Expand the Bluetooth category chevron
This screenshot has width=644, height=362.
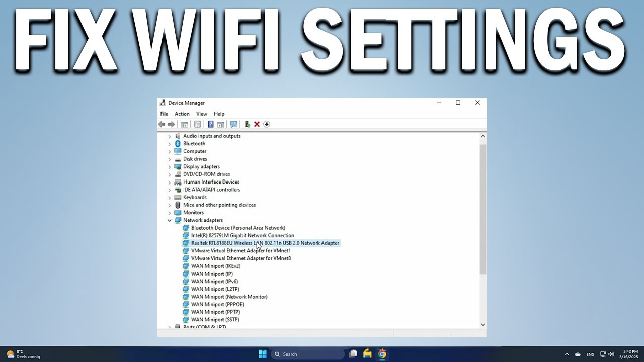170,144
